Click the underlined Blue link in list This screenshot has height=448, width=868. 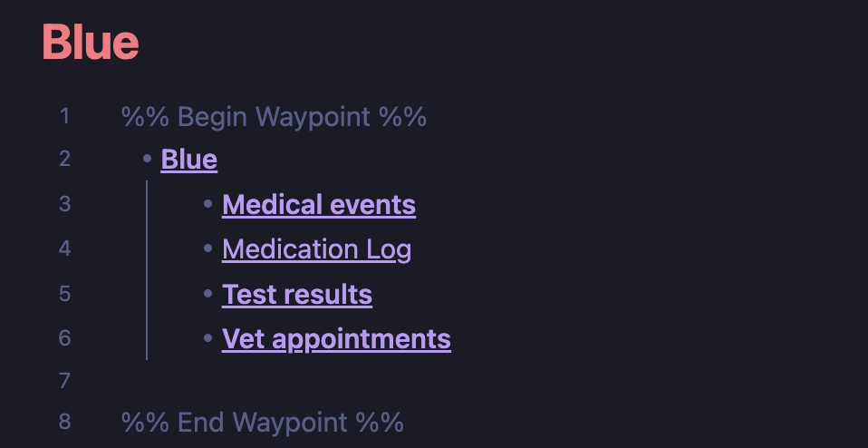[x=188, y=160]
